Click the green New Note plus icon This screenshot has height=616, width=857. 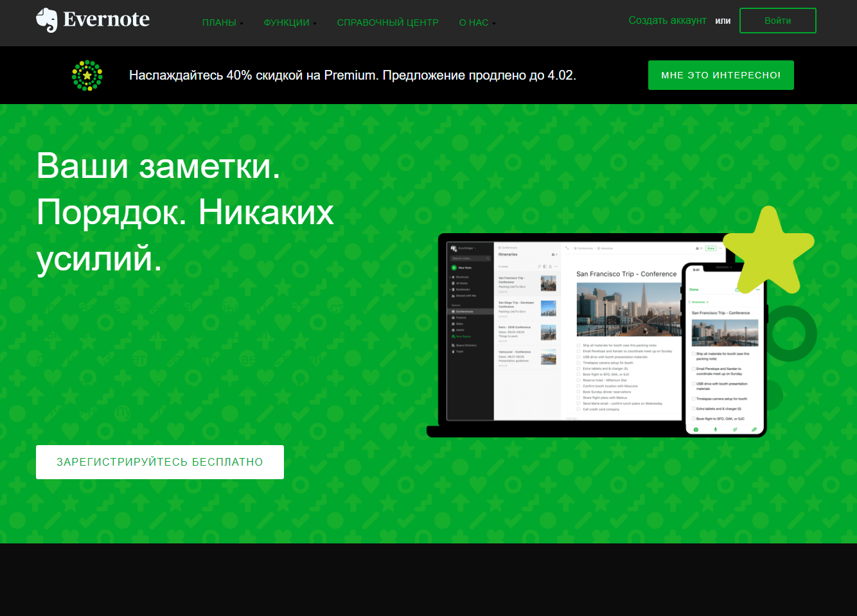pos(453,268)
